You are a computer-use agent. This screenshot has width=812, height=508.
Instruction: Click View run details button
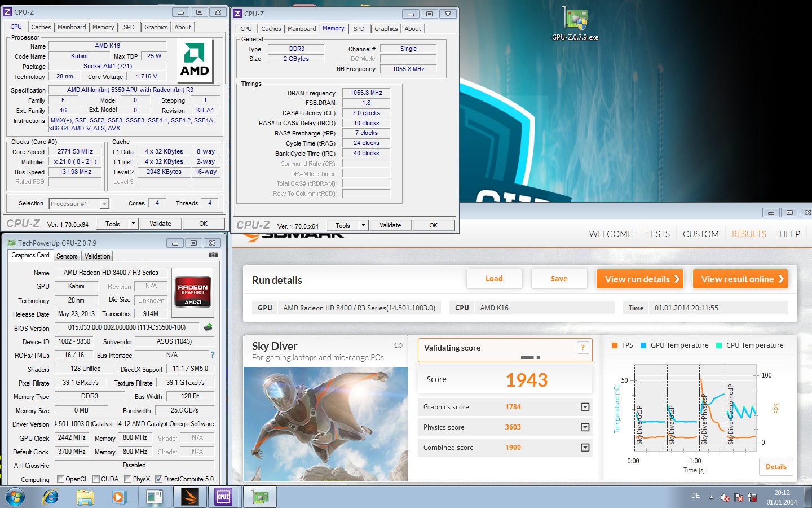(x=639, y=279)
